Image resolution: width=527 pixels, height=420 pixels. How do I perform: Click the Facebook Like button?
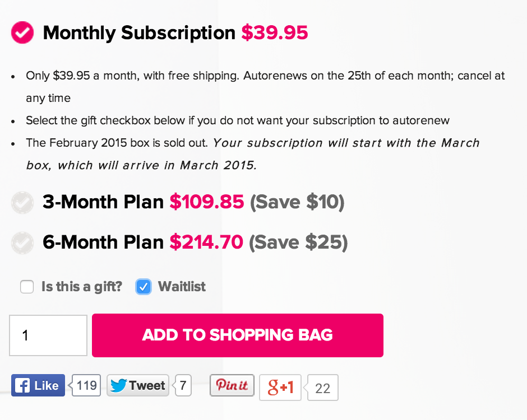(38, 385)
